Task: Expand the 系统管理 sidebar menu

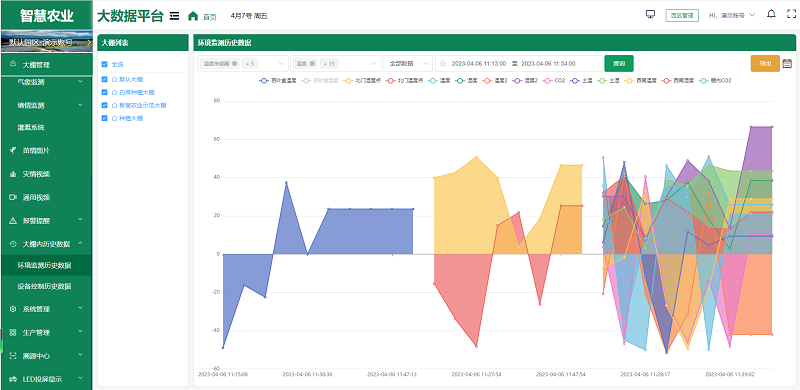Action: coord(46,309)
